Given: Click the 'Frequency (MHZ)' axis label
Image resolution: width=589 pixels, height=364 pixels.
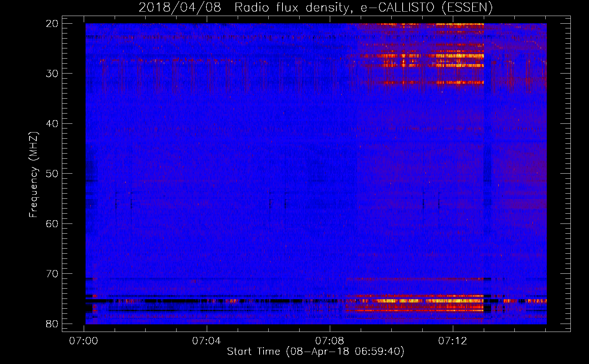Looking at the screenshot, I should (33, 175).
